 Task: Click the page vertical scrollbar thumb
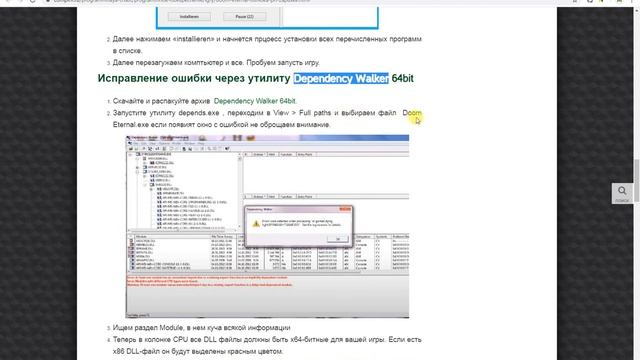(636, 180)
